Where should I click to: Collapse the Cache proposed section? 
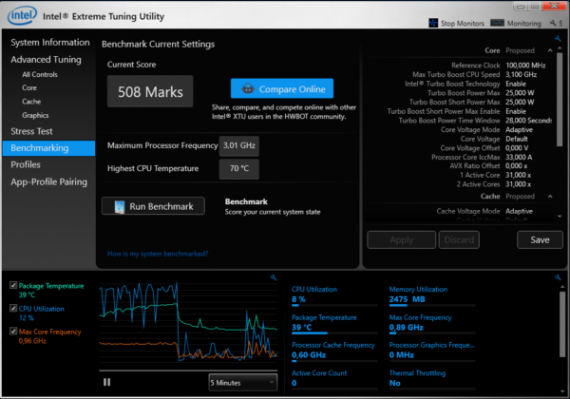pos(550,196)
